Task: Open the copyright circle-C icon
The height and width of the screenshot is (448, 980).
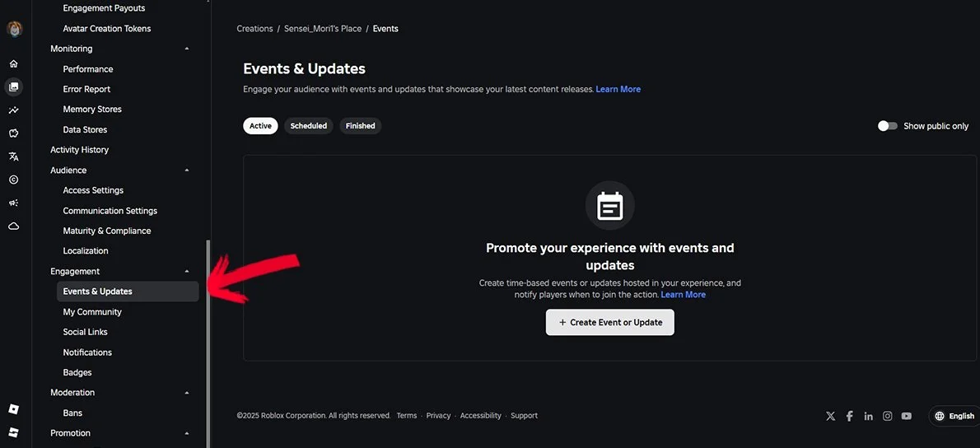Action: [x=14, y=180]
